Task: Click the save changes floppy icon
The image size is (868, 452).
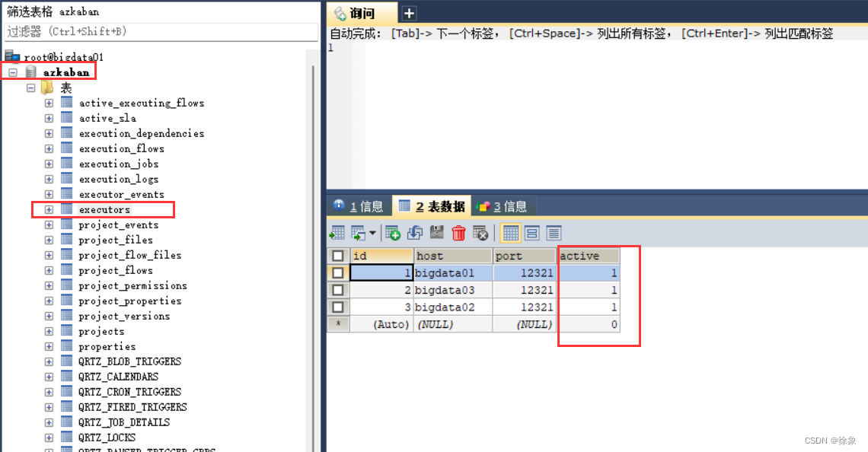Action: coord(437,233)
